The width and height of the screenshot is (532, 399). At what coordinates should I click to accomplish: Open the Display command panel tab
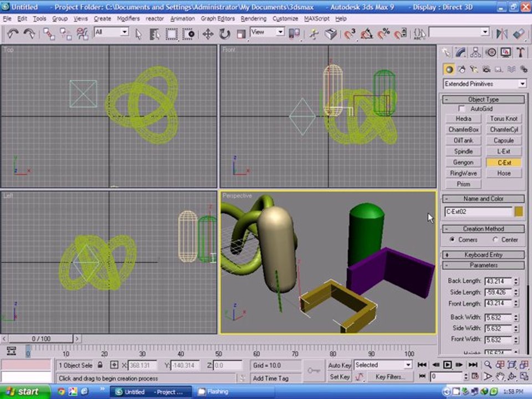point(506,52)
